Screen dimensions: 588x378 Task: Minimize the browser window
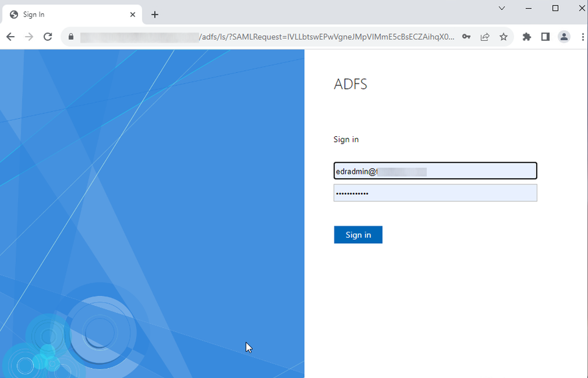pos(529,8)
